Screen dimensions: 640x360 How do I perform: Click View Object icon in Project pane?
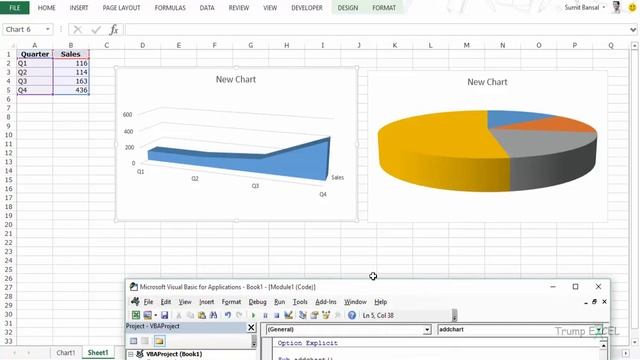coord(145,341)
